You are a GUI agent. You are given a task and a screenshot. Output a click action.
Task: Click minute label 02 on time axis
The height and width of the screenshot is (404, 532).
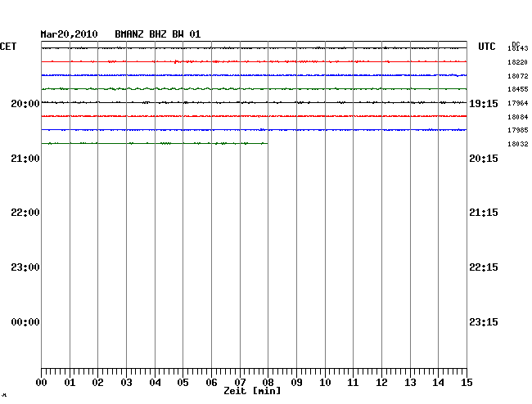click(97, 383)
